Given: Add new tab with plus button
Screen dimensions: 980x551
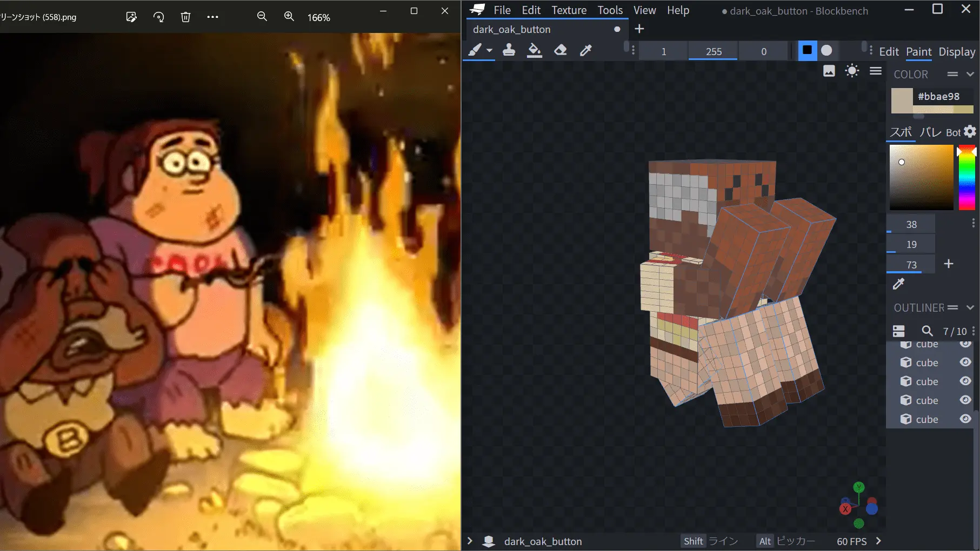Looking at the screenshot, I should click(639, 29).
